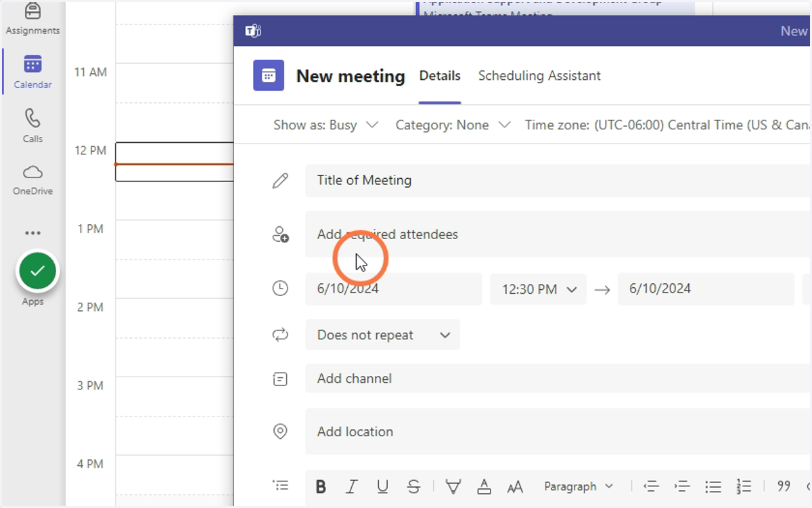Click the Add required attendees field
Viewport: 812px width, 508px height.
[558, 234]
